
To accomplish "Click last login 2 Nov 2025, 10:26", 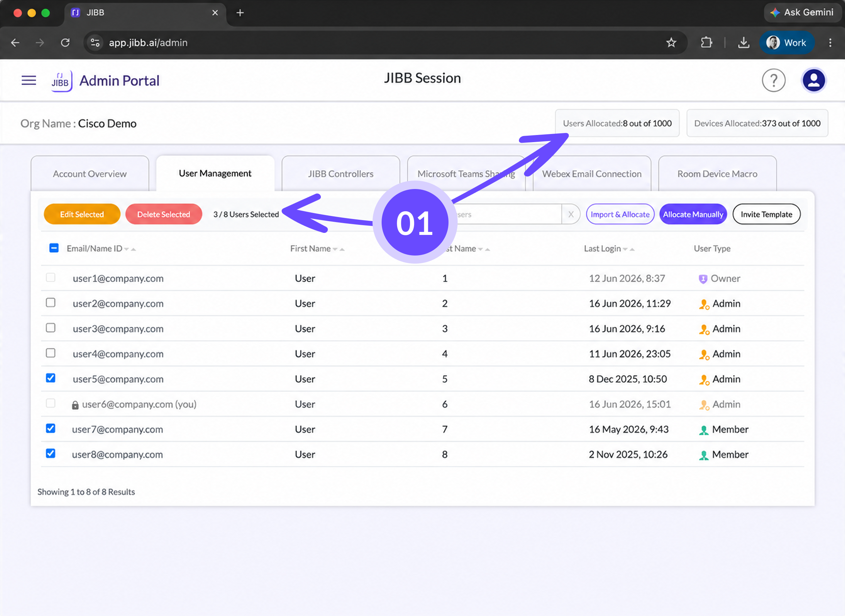I will [628, 455].
